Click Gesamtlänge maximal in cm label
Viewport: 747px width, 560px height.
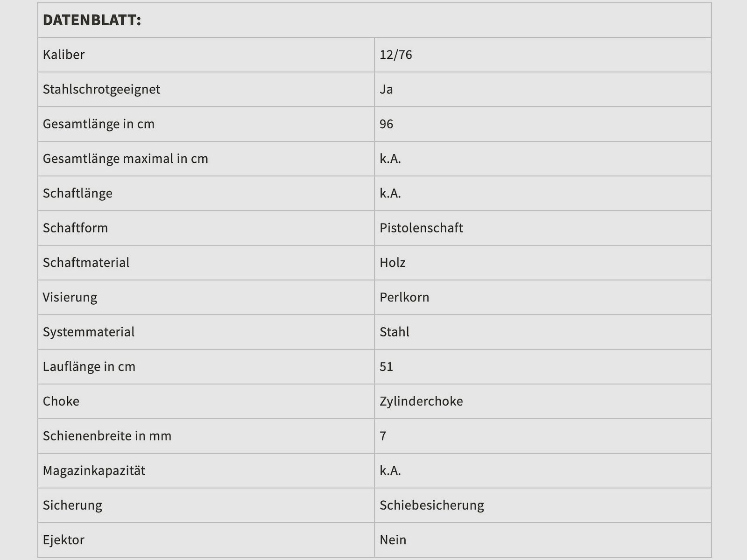126,158
